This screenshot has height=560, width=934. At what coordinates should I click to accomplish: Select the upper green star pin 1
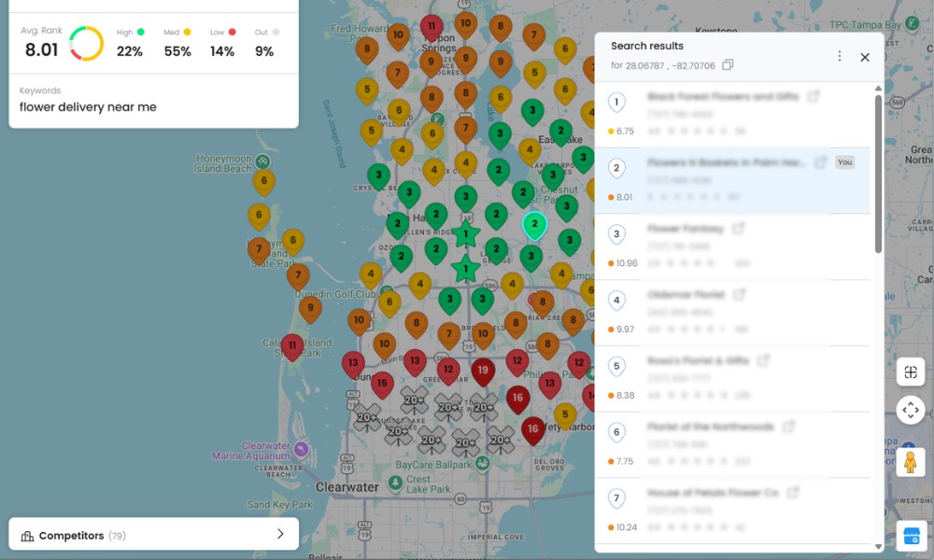[466, 234]
